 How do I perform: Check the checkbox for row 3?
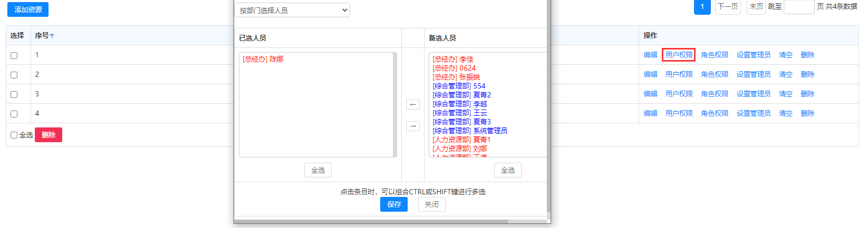click(14, 94)
